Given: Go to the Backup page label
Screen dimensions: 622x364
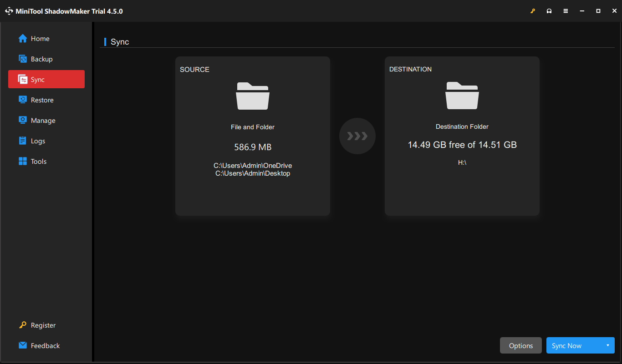Looking at the screenshot, I should click(x=42, y=59).
